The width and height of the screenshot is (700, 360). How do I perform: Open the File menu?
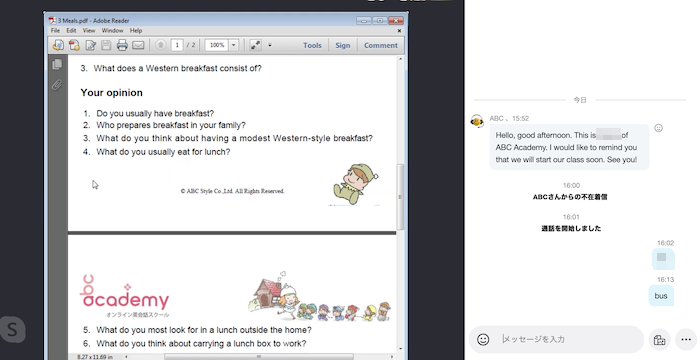[x=55, y=31]
